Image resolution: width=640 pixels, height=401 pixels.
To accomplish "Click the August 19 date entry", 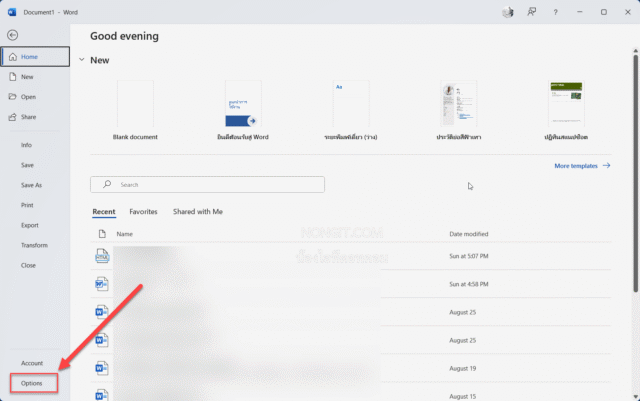I will tap(462, 368).
